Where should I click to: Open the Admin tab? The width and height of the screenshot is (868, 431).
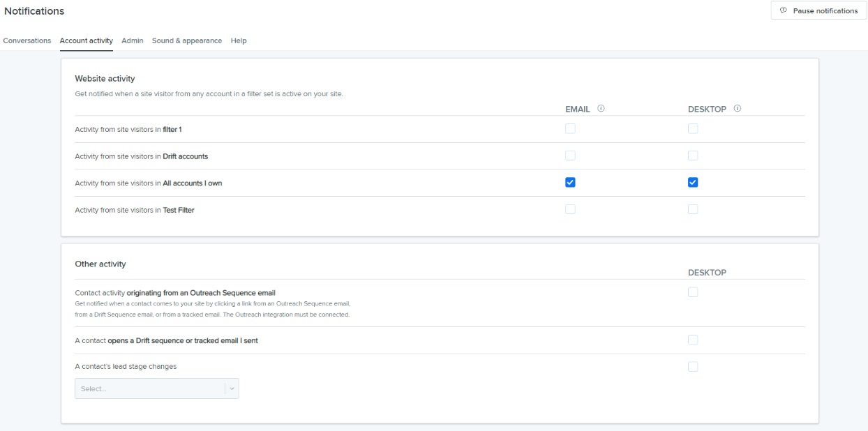pyautogui.click(x=133, y=40)
